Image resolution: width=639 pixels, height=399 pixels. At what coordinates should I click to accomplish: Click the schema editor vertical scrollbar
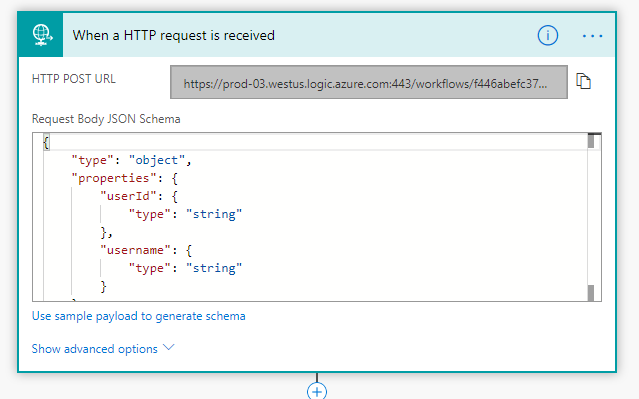[591, 217]
